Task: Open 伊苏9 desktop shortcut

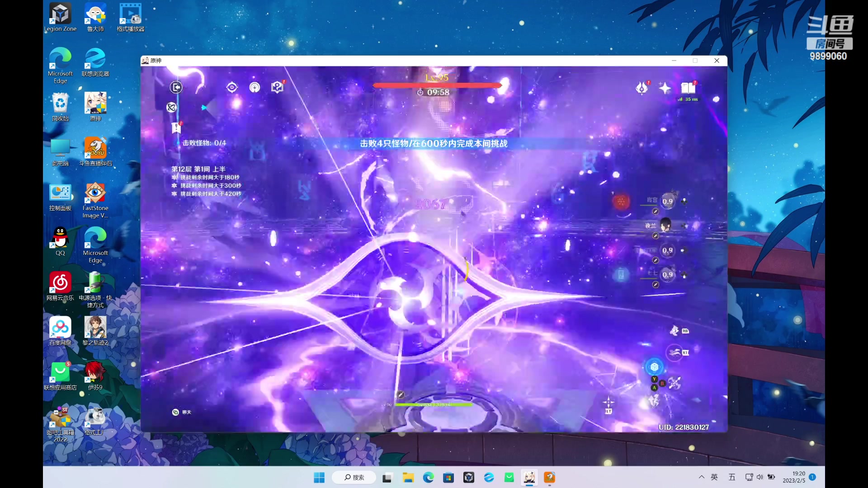Action: [x=95, y=376]
